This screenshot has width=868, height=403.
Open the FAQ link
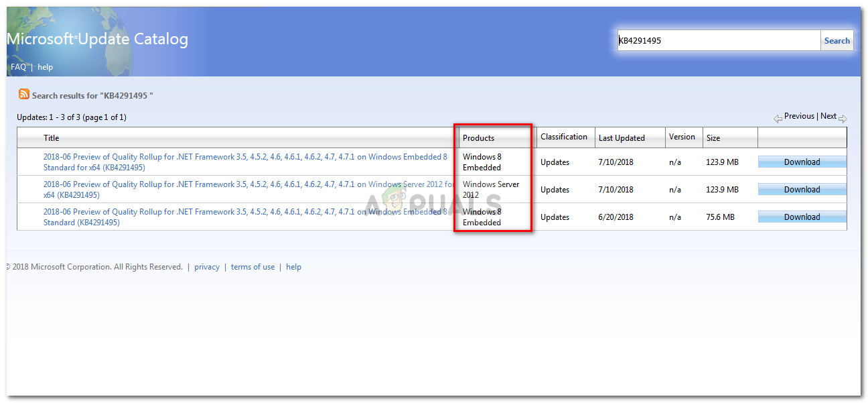19,67
